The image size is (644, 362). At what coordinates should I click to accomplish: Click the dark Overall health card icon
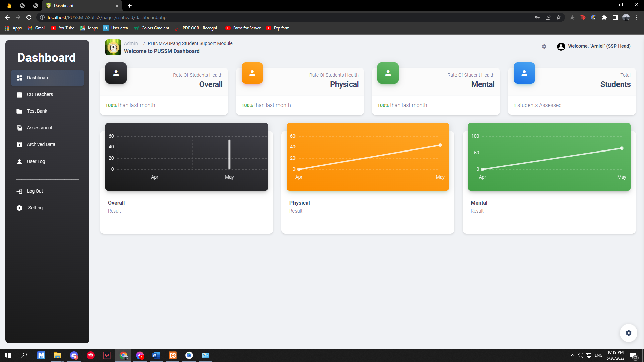[116, 73]
